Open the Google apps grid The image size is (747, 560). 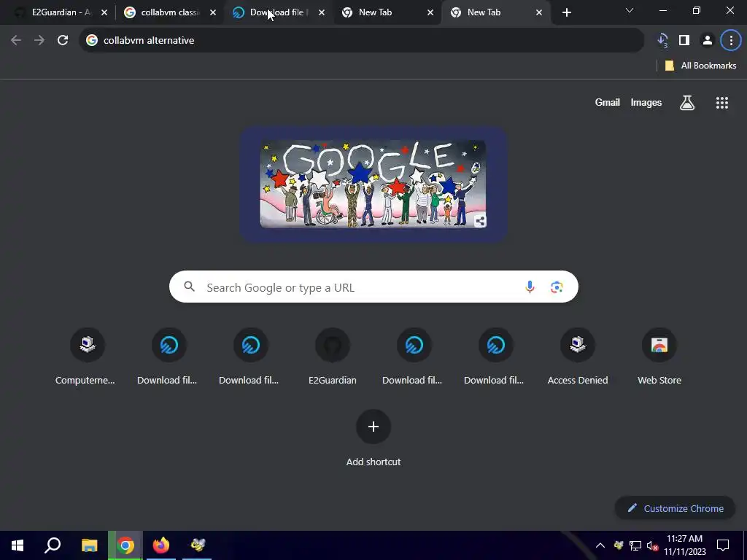[x=721, y=102]
